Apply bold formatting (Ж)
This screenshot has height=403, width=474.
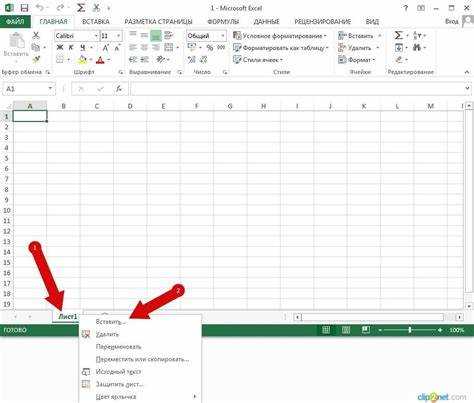point(60,48)
